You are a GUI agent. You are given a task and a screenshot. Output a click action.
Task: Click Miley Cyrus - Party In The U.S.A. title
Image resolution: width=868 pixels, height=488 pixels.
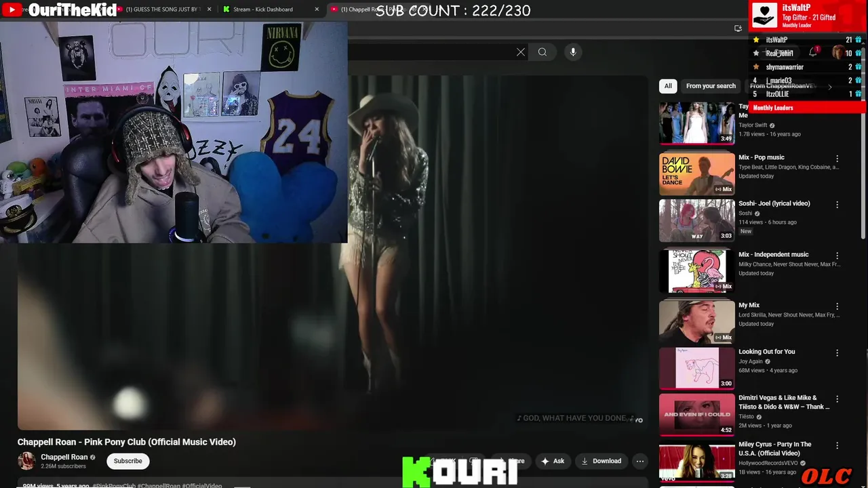pyautogui.click(x=775, y=449)
